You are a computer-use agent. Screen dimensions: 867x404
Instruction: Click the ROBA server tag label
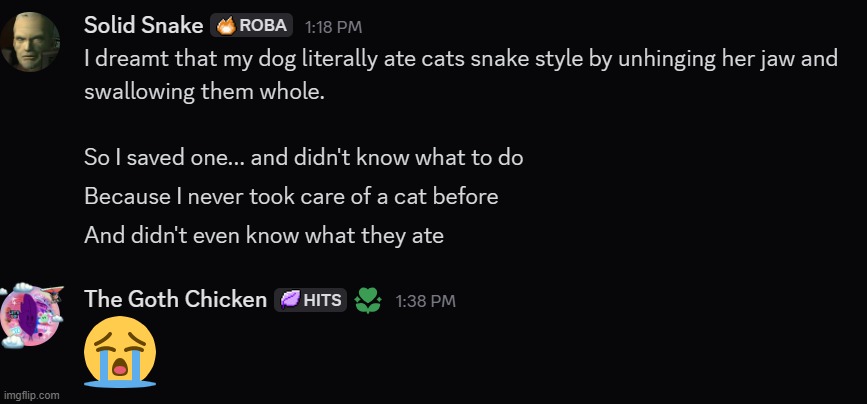click(264, 25)
